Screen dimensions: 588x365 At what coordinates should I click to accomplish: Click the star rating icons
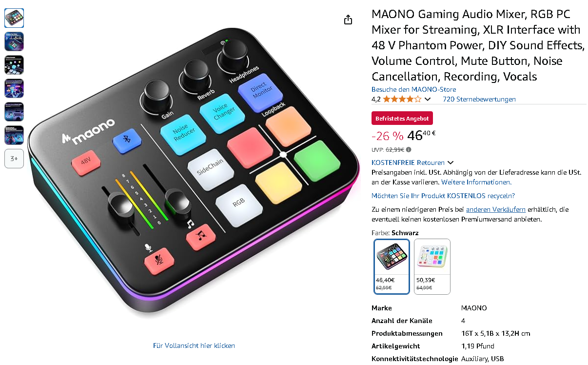click(402, 99)
